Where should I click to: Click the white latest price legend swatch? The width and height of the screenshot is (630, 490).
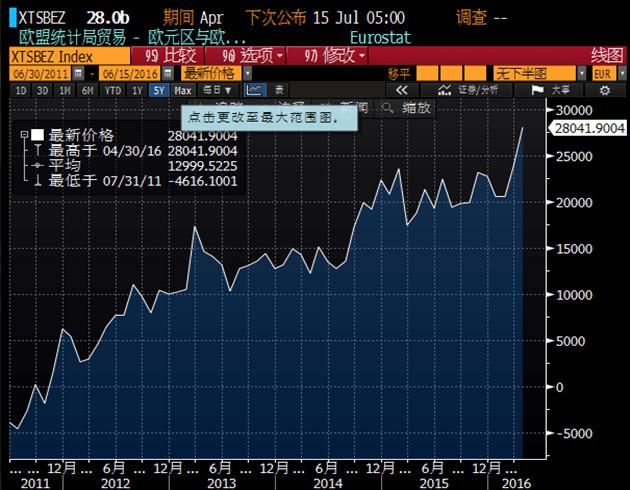(37, 135)
